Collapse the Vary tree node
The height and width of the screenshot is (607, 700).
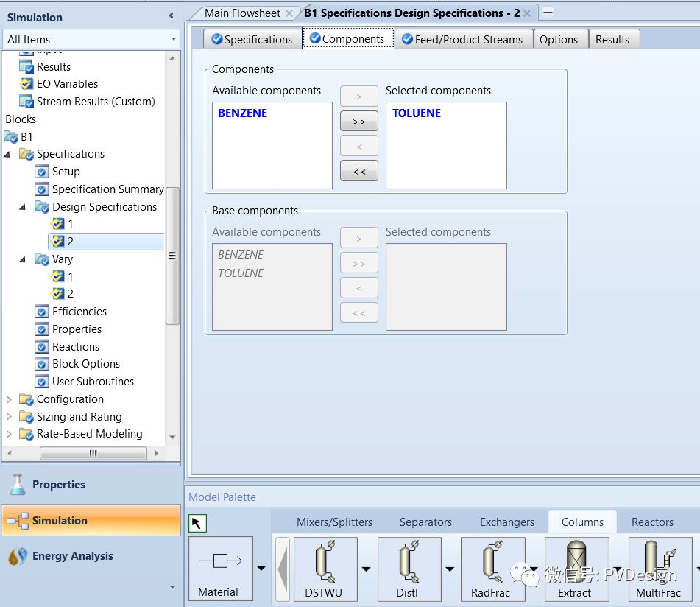click(x=22, y=259)
